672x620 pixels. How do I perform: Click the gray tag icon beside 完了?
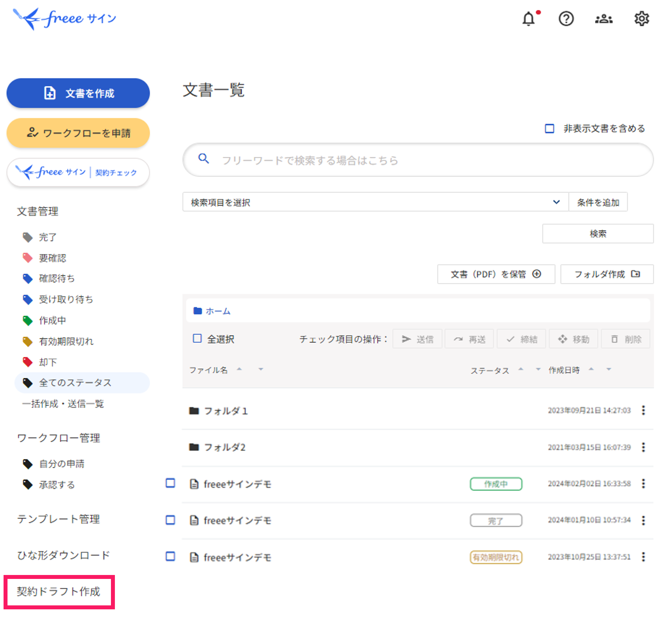pos(28,237)
